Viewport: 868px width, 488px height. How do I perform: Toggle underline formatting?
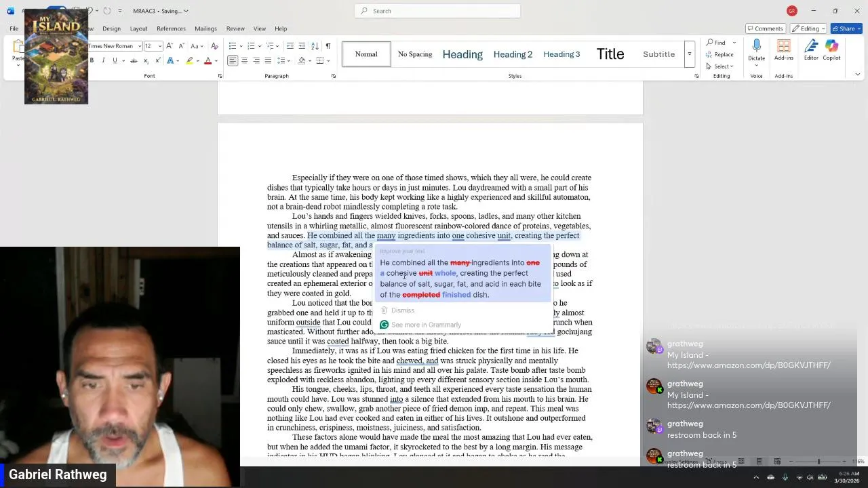pyautogui.click(x=115, y=60)
